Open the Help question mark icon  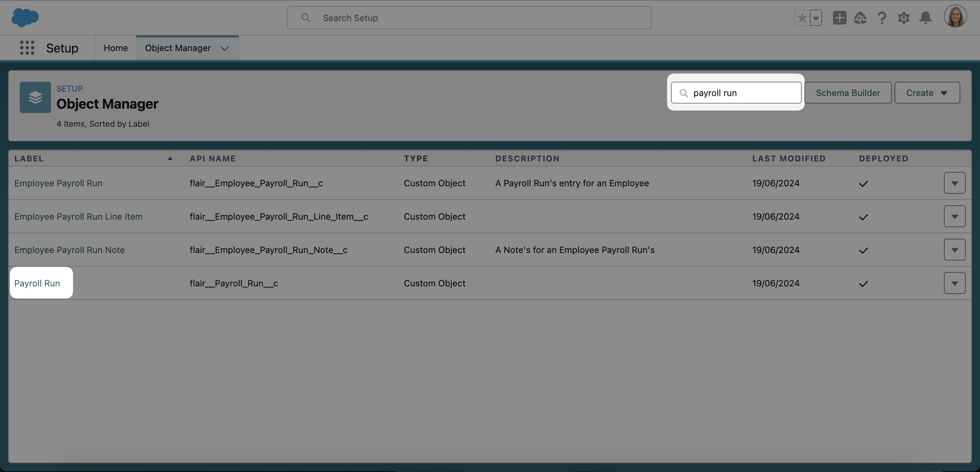click(x=882, y=17)
